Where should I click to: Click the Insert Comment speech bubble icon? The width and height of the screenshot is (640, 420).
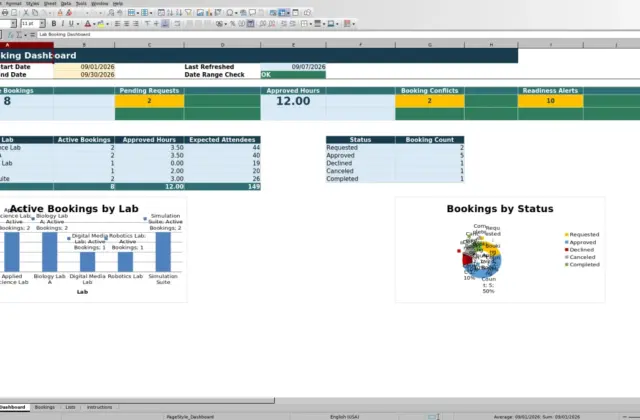pos(252,13)
